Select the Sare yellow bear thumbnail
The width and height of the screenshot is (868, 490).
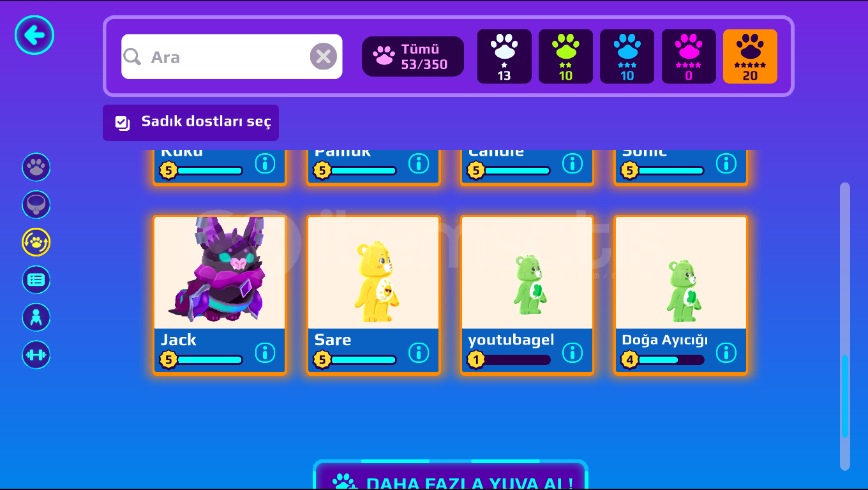(x=373, y=273)
